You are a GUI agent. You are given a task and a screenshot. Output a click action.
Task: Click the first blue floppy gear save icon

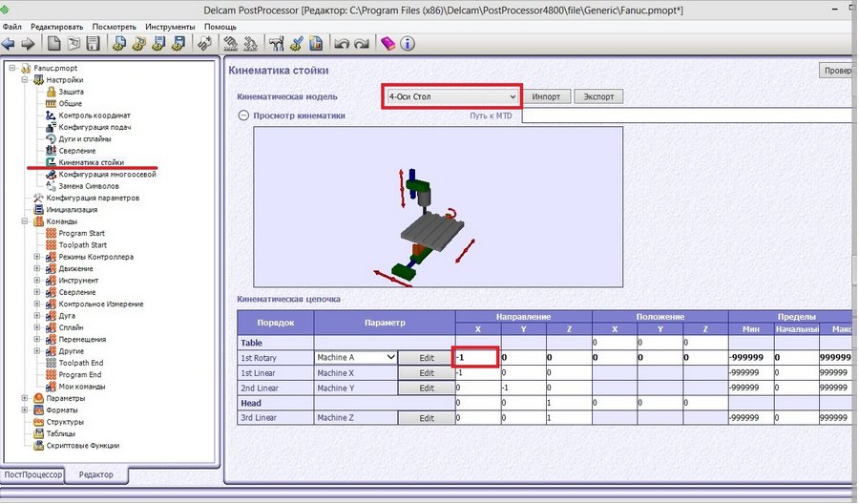[x=158, y=44]
